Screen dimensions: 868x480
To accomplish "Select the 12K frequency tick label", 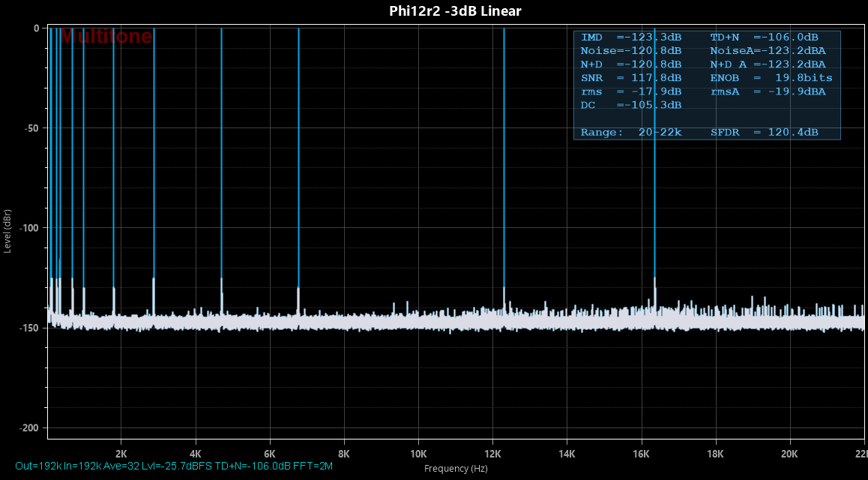I will (x=492, y=454).
